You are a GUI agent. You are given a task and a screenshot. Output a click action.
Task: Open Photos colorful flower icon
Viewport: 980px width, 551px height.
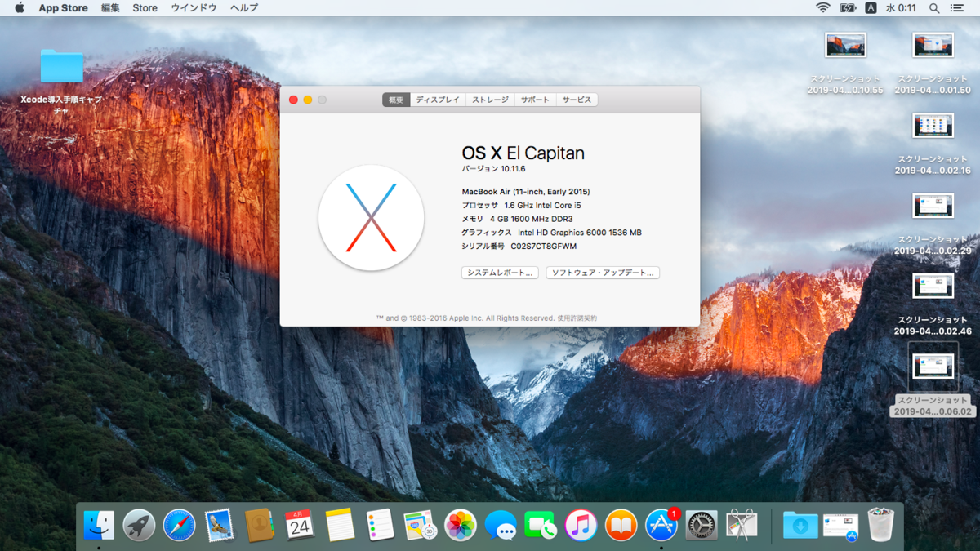coord(461,525)
